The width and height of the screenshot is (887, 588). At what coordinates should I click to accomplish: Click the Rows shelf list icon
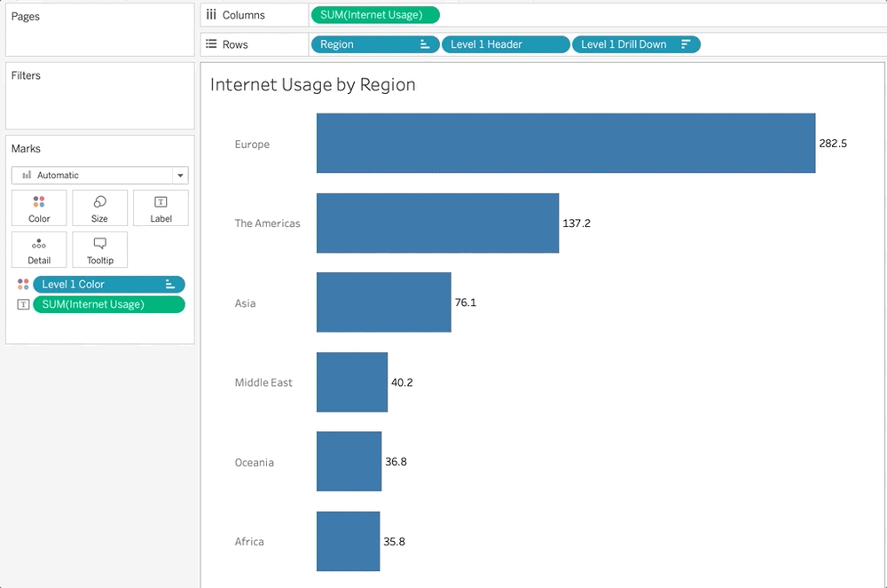coord(211,43)
